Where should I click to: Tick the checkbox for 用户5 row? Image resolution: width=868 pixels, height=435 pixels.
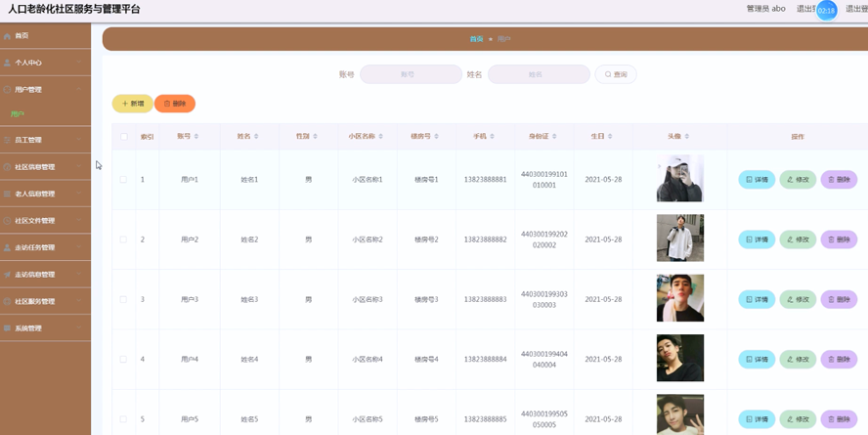click(x=123, y=419)
